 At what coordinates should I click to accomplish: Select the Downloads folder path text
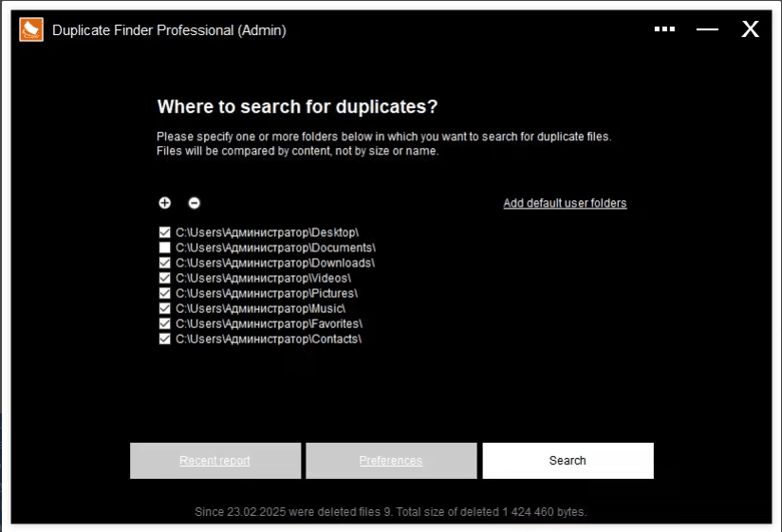click(275, 263)
